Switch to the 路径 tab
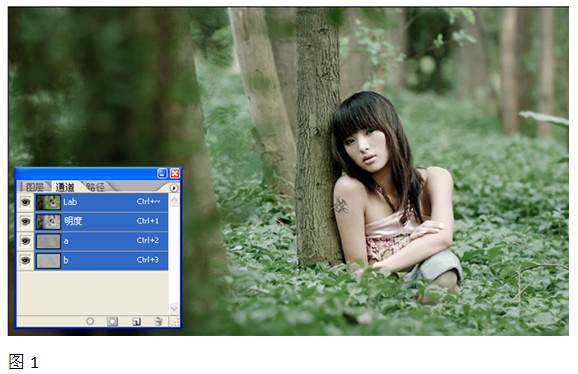This screenshot has height=374, width=578. [x=95, y=187]
